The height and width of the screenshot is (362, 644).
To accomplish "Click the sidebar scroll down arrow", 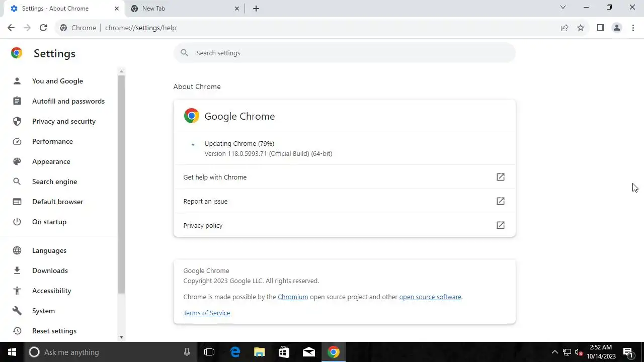I will pos(121,337).
